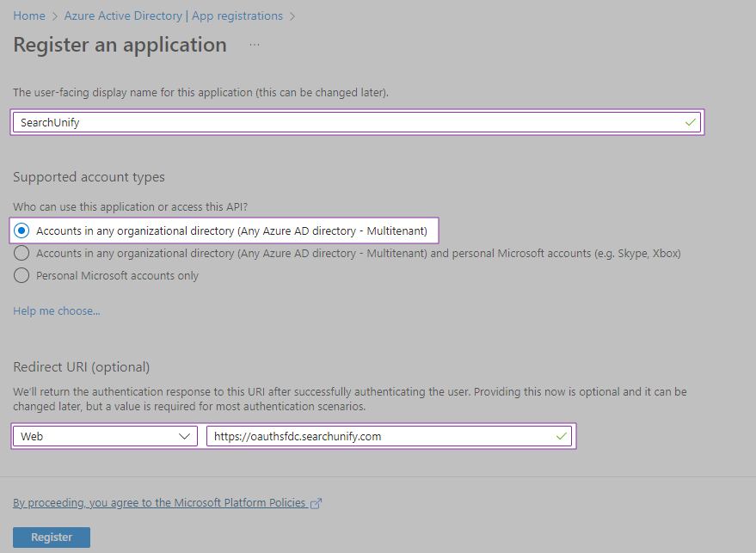This screenshot has height=553, width=756.
Task: Select the Multitenant-only organizational directory option
Action: 22,230
